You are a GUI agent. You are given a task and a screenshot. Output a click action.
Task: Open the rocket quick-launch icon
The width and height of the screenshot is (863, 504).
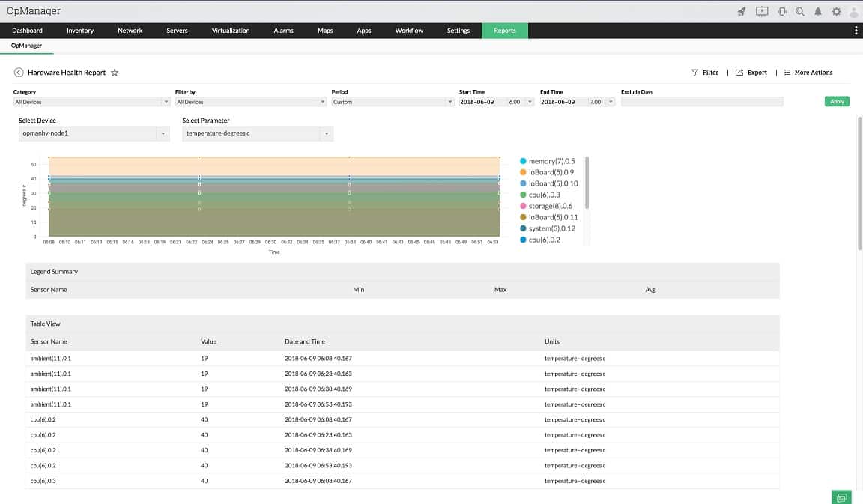[x=742, y=11]
